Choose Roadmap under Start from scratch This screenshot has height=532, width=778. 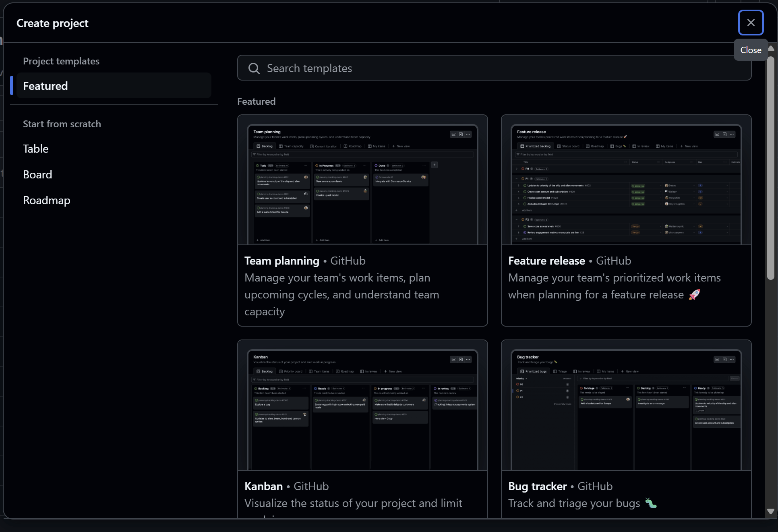[47, 200]
